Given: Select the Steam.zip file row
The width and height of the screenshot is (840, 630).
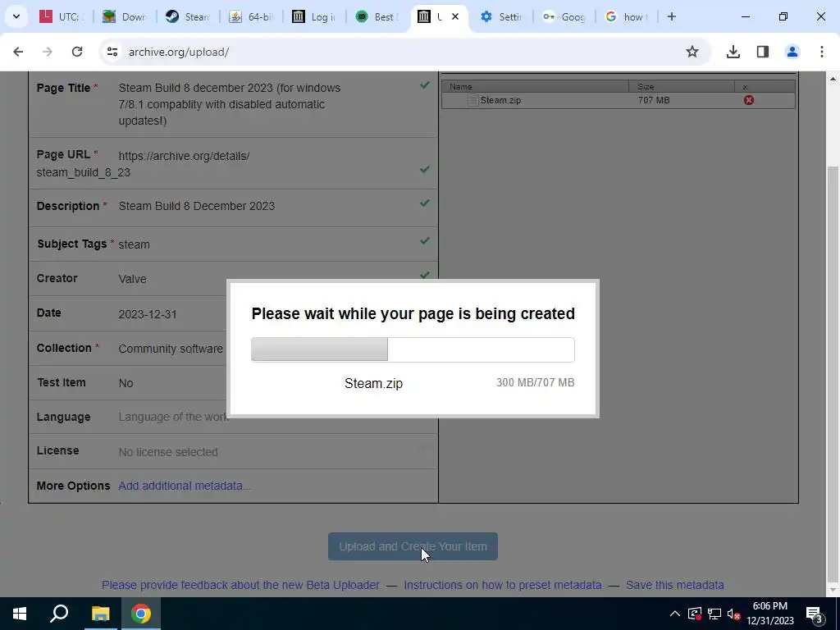Looking at the screenshot, I should tap(619, 100).
